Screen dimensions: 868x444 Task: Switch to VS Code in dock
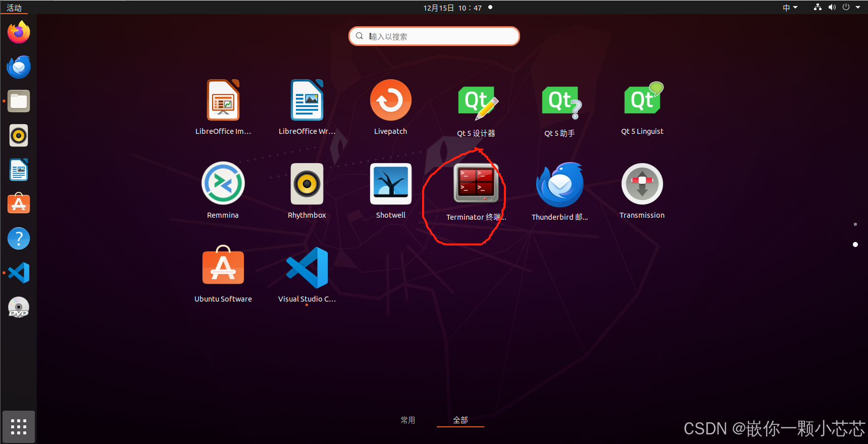[19, 273]
